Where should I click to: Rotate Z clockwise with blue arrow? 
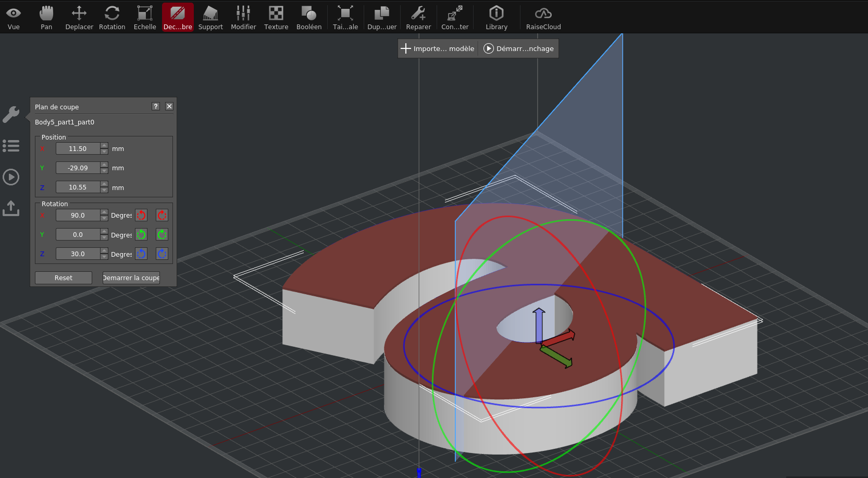pos(162,254)
